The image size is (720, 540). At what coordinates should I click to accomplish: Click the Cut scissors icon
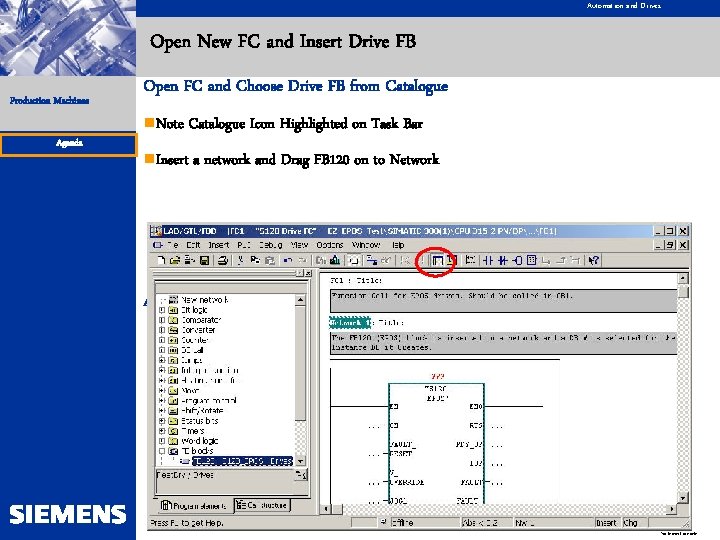click(240, 260)
